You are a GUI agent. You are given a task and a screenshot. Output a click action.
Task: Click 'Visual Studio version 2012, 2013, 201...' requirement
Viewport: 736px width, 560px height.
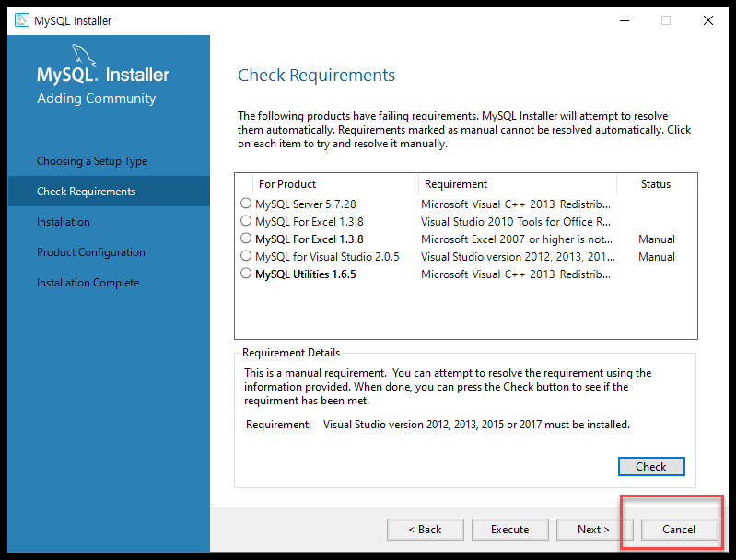click(518, 257)
